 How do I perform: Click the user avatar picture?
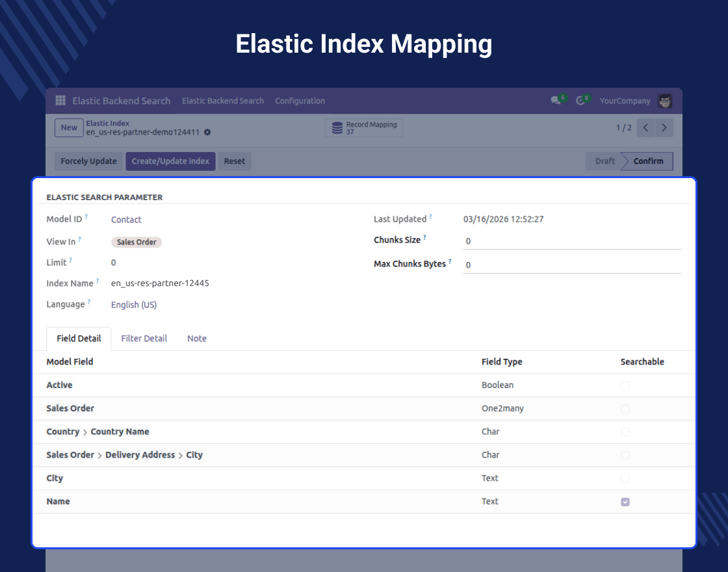coord(664,101)
